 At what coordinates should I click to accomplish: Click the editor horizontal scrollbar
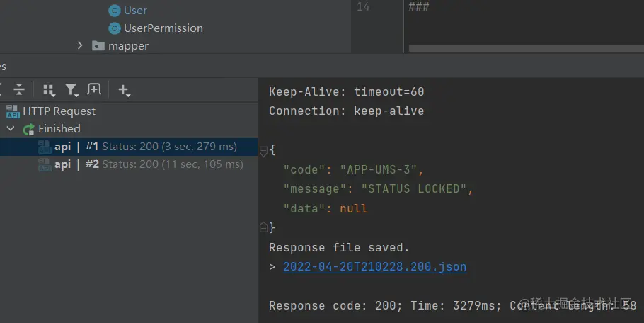(526, 48)
